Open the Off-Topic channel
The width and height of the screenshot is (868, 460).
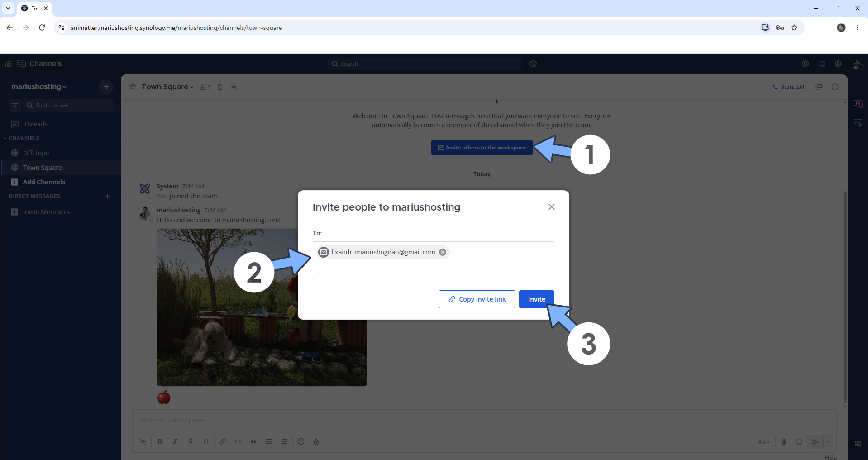click(x=61, y=153)
